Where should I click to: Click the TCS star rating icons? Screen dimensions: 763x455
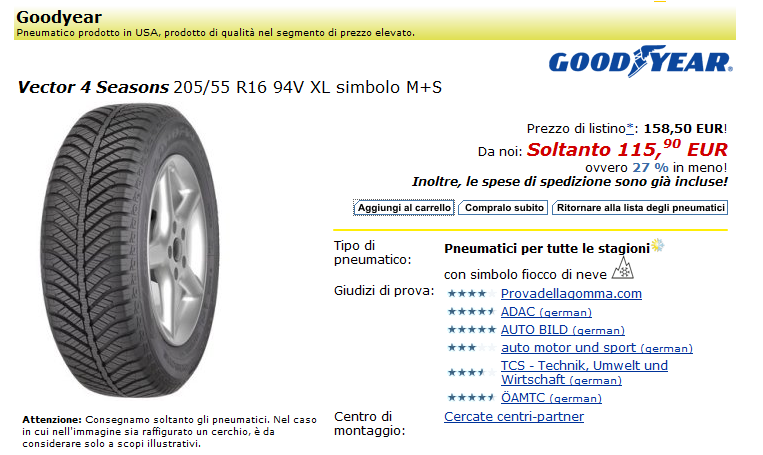pyautogui.click(x=472, y=373)
